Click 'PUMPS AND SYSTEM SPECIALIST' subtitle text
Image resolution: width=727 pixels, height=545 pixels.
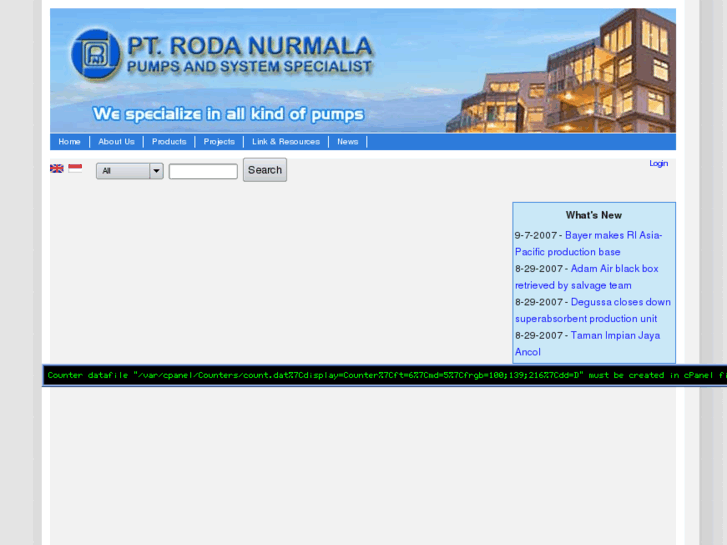tap(249, 67)
